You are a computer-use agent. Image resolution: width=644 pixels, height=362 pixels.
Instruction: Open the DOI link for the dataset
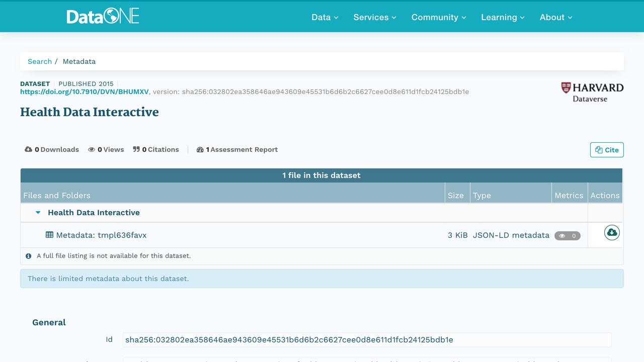tap(85, 92)
